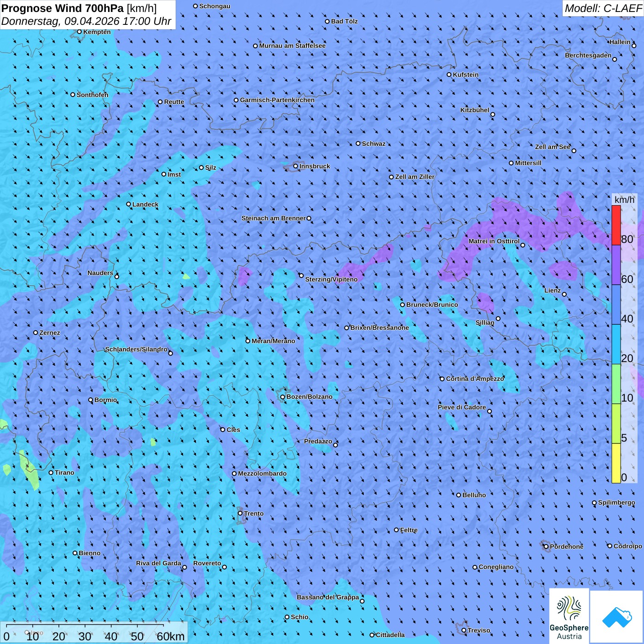The image size is (644, 644).
Task: Click the Kufstein city label
Action: click(466, 75)
